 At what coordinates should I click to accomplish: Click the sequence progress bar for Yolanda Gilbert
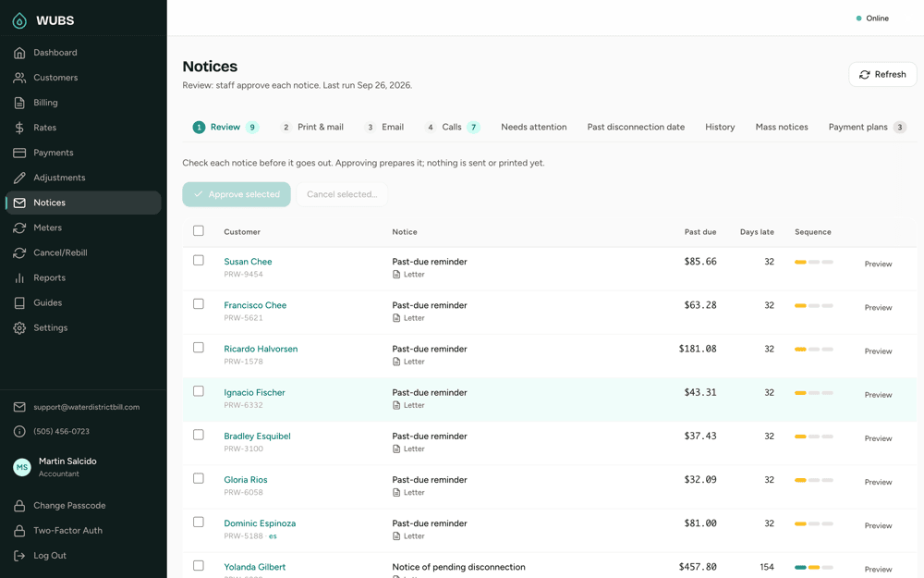click(814, 568)
